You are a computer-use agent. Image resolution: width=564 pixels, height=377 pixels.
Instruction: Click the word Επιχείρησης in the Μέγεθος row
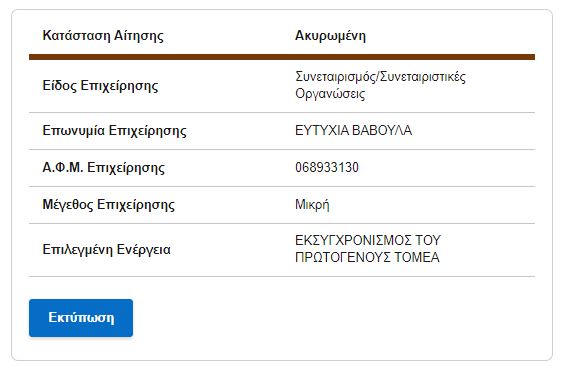136,205
